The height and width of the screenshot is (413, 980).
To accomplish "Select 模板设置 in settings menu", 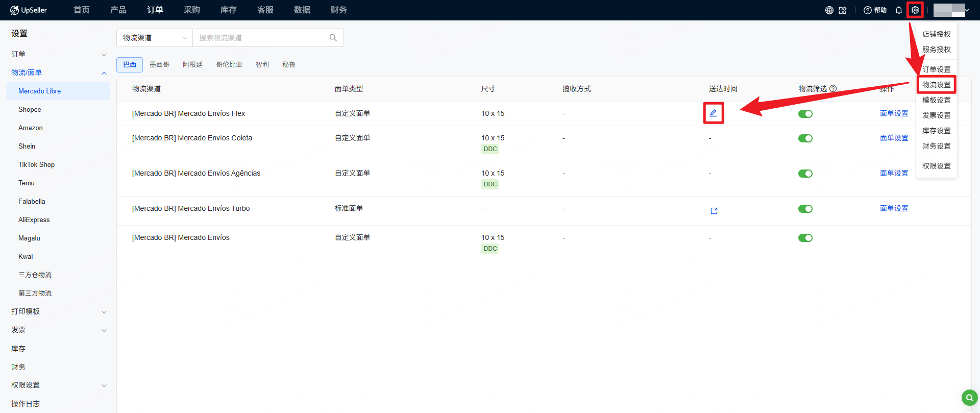I will coord(937,100).
